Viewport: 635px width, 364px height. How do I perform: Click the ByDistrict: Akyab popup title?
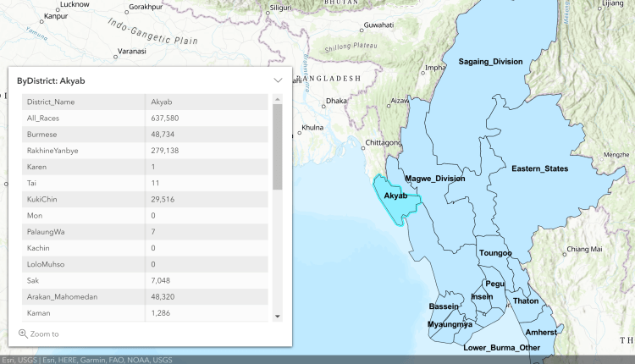pos(51,80)
